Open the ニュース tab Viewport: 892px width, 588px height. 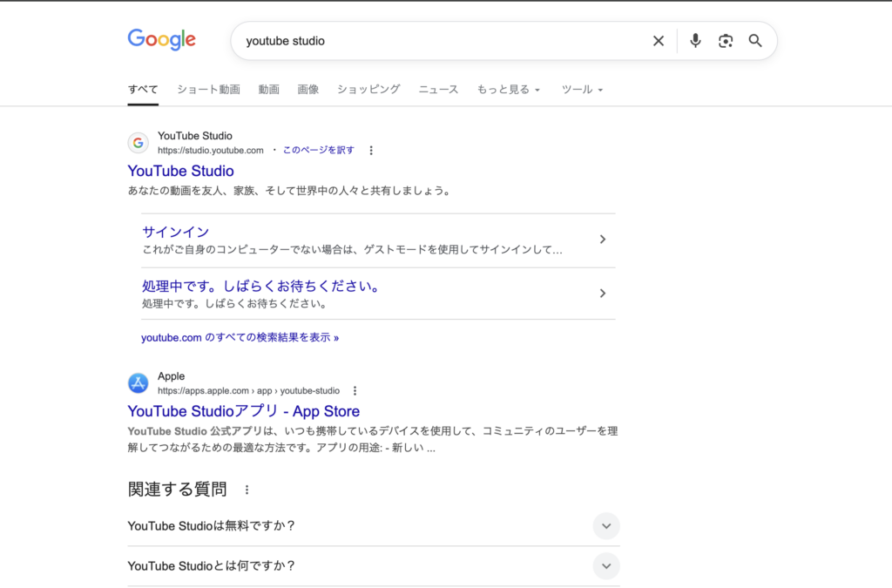[x=438, y=89]
